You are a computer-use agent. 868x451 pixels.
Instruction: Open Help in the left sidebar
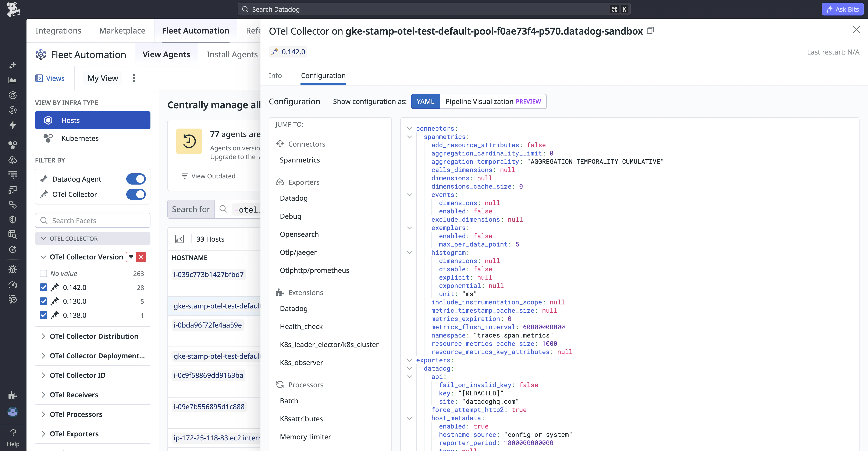pos(13,437)
